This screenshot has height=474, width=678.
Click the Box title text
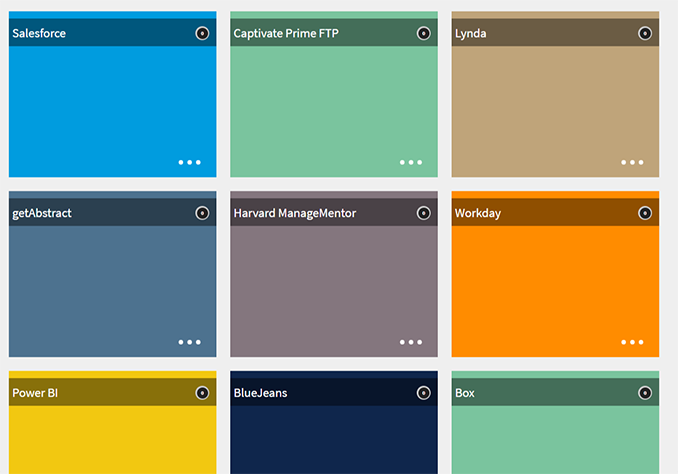[465, 393]
